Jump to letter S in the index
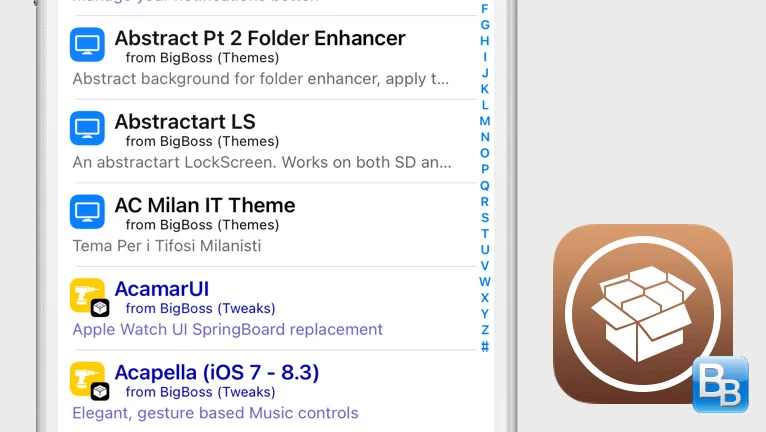The image size is (766, 432). 485,217
